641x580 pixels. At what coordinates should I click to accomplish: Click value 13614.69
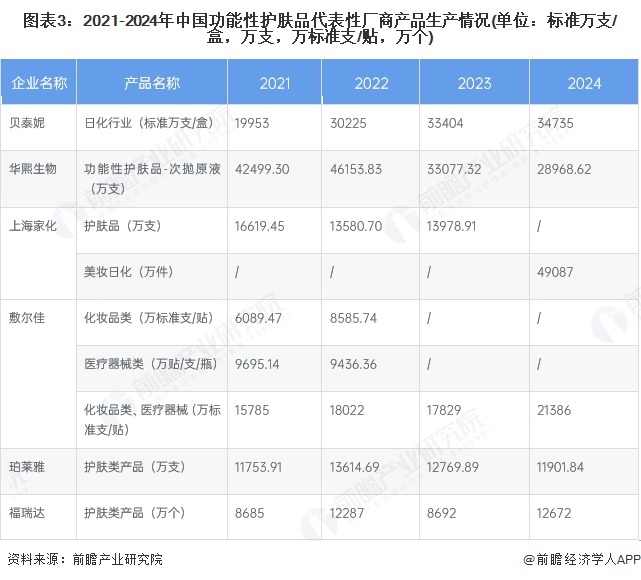(354, 467)
